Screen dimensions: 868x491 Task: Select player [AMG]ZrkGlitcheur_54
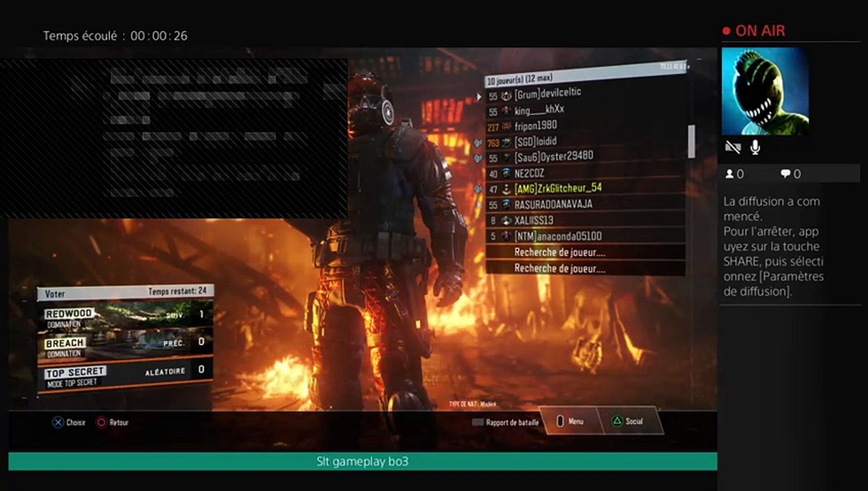click(585, 189)
